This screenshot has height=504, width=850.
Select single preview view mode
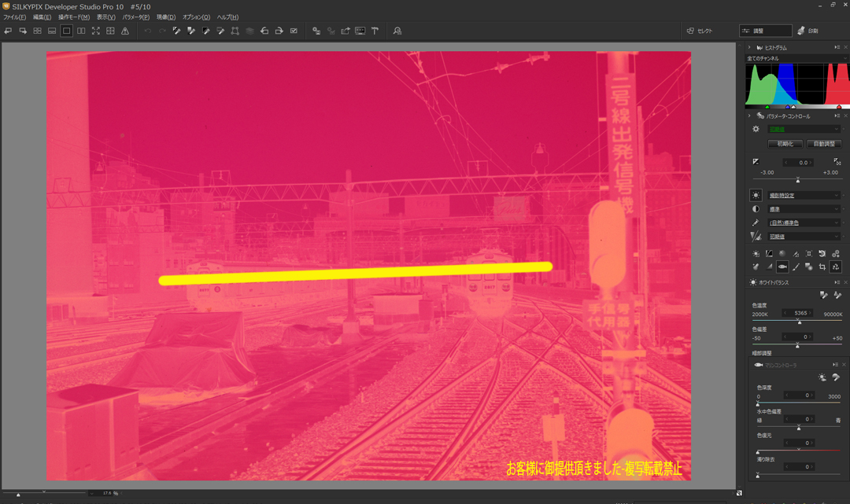pyautogui.click(x=67, y=31)
